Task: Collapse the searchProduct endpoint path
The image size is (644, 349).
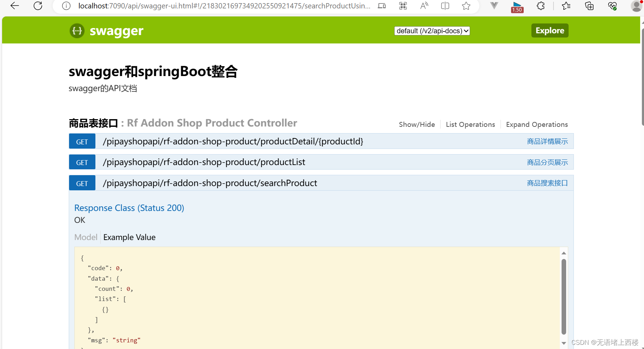Action: point(210,183)
